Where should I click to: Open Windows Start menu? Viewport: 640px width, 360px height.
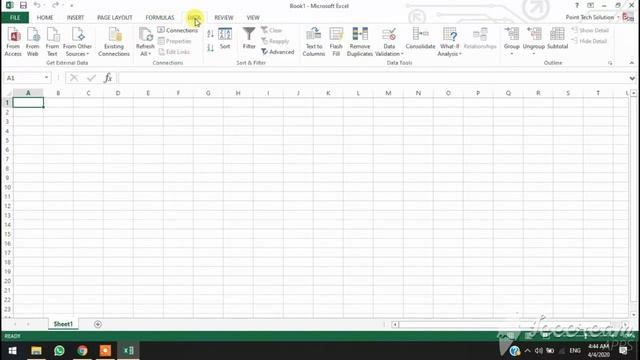coord(13,351)
